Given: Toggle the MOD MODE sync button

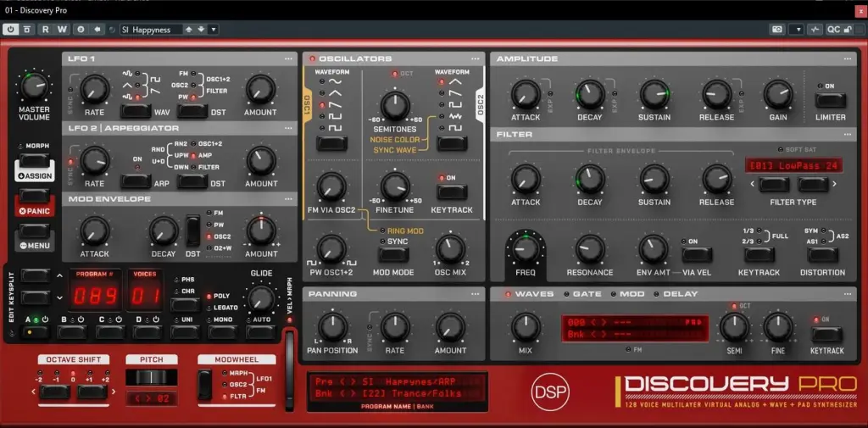Looking at the screenshot, I should [x=393, y=255].
